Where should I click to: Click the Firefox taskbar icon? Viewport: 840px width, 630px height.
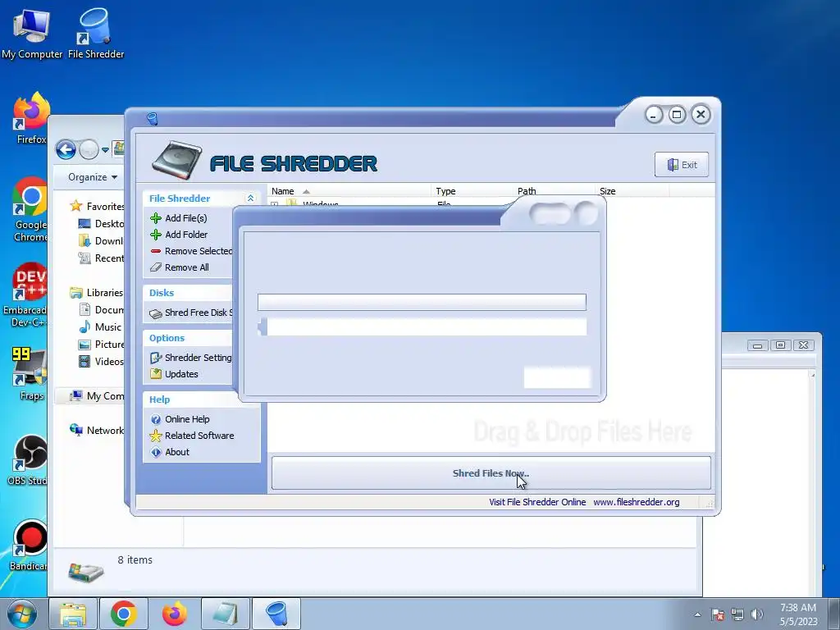point(175,614)
